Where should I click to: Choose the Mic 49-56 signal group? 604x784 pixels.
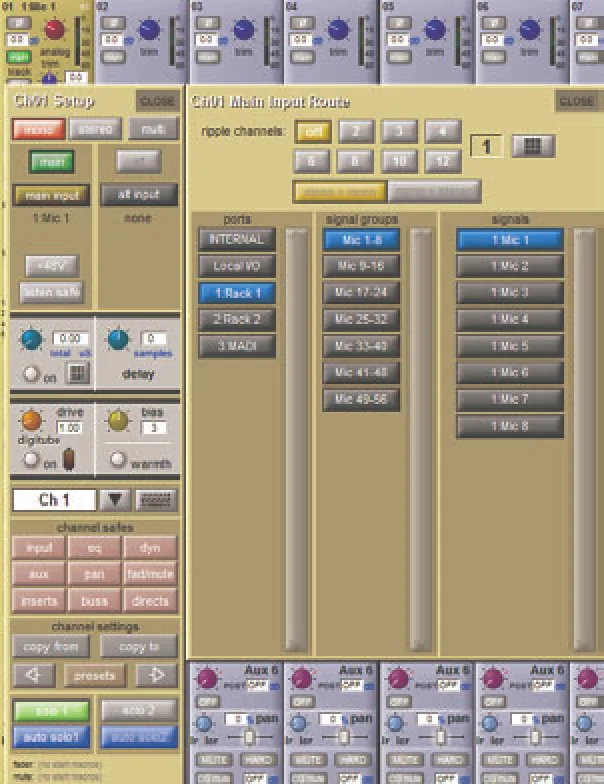(361, 400)
